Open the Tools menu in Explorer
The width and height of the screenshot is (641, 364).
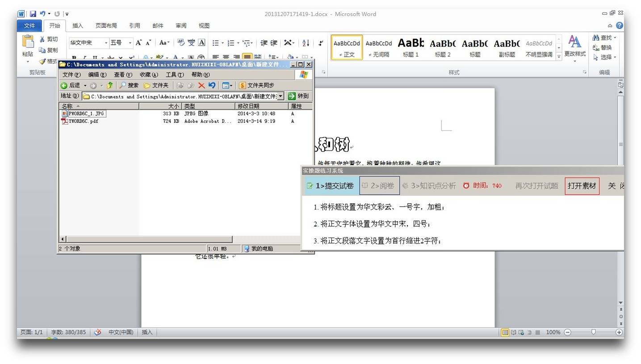click(174, 75)
